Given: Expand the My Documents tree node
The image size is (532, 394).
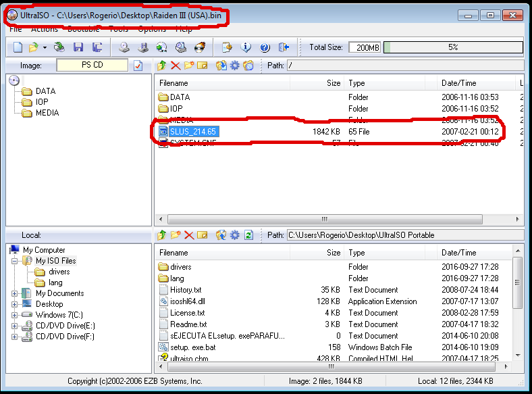Looking at the screenshot, I should (x=15, y=293).
